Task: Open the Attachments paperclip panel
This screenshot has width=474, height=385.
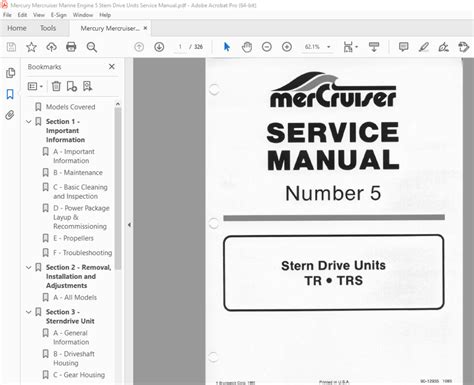Action: coord(10,115)
